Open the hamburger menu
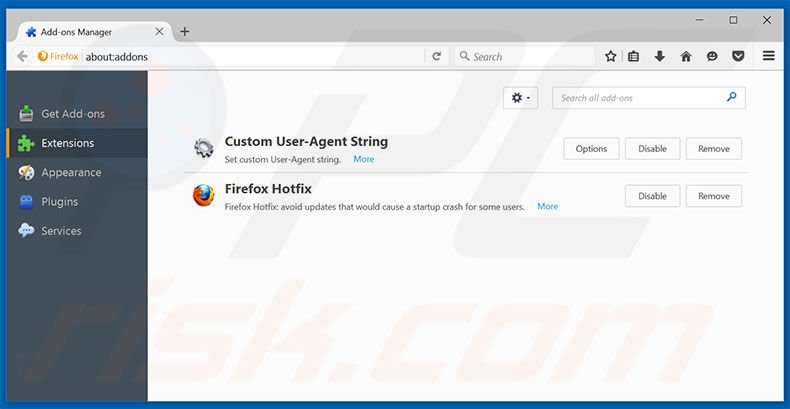 768,56
